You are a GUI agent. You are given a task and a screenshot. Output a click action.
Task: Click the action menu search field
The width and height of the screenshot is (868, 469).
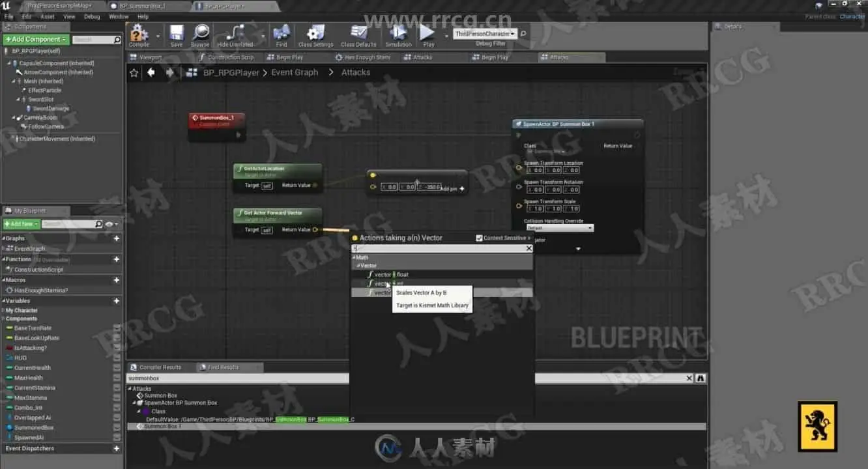(438, 248)
